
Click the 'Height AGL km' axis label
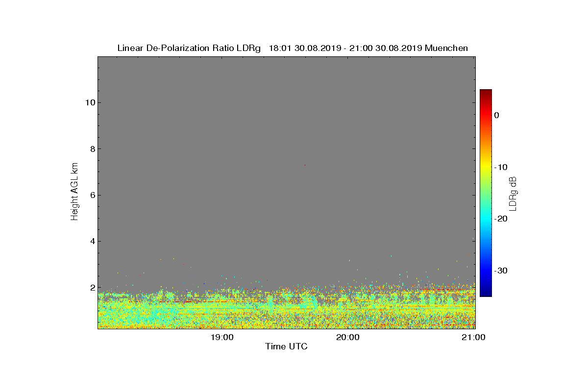click(74, 193)
